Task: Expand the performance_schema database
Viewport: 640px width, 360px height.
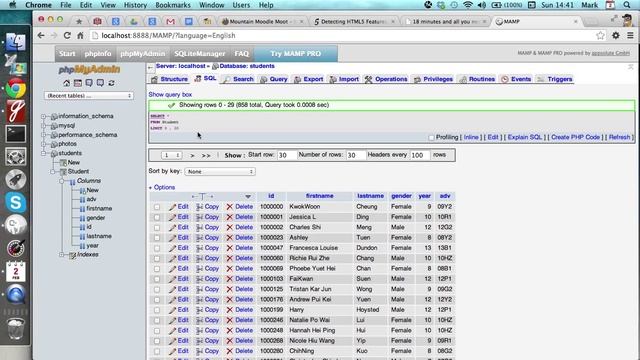Action: pos(44,135)
